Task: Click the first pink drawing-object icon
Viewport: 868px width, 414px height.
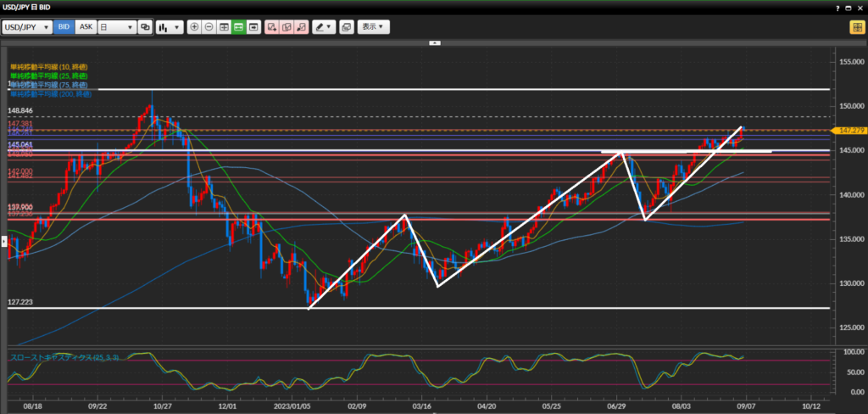Action: (x=272, y=27)
